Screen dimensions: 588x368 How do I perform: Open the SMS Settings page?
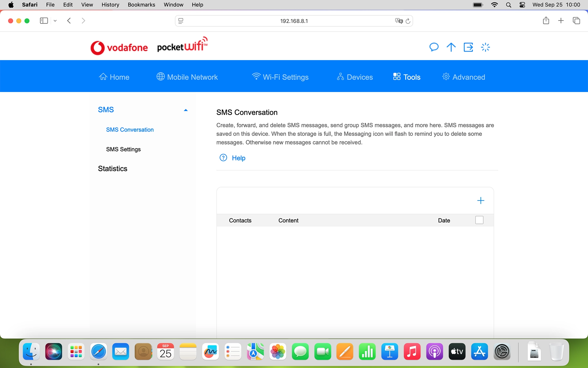123,149
